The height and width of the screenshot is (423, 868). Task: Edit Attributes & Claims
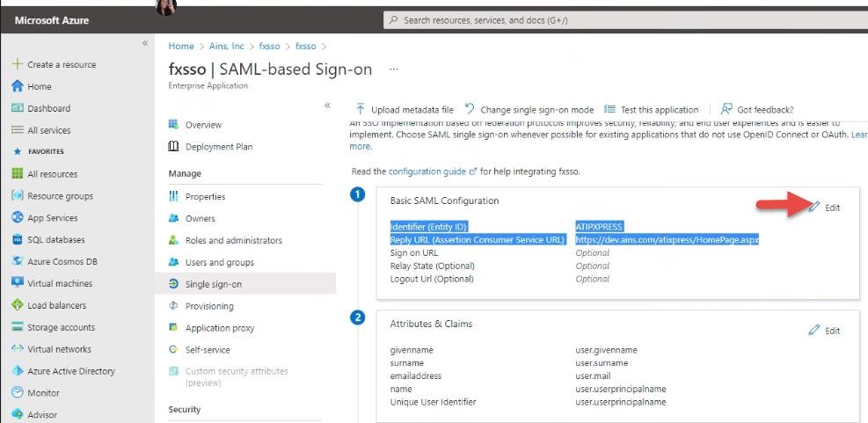[825, 331]
